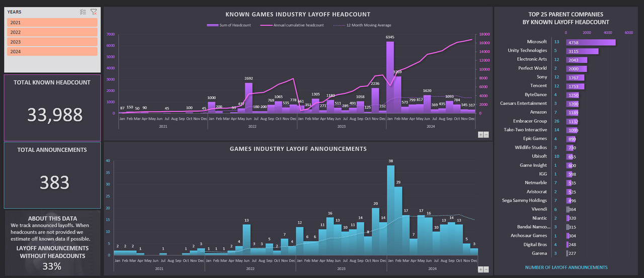Screen dimensions: 644x278
Task: Expand announcements chart field with plus button
Action: tap(480, 269)
